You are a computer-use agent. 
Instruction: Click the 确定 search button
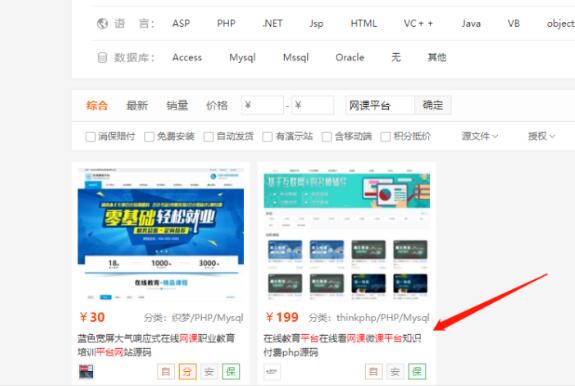coord(433,105)
